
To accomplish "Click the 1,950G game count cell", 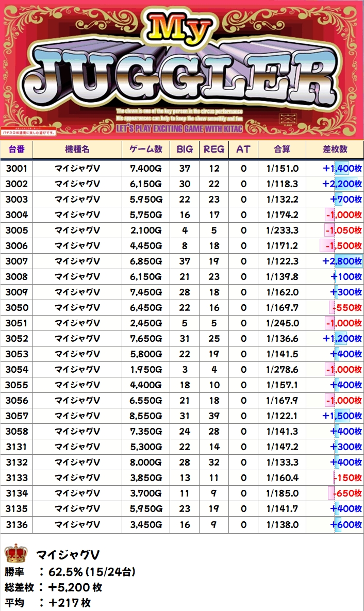I will [x=146, y=369].
